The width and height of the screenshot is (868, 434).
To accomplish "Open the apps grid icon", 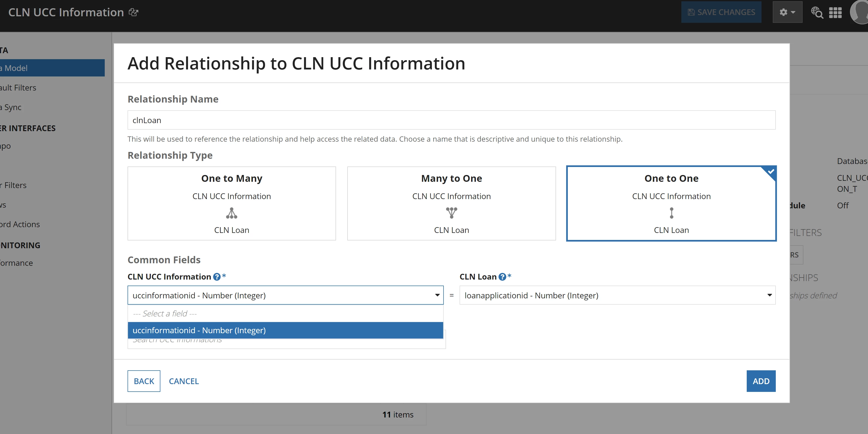I will [x=835, y=13].
